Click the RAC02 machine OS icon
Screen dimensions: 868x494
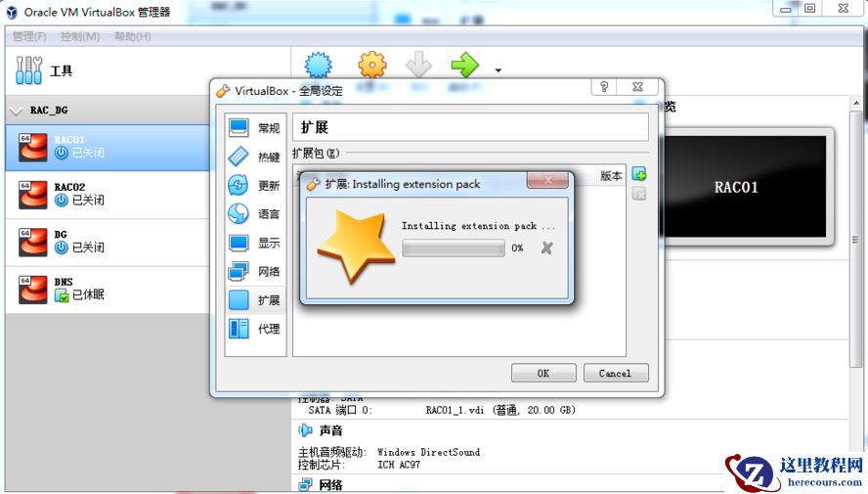point(32,195)
